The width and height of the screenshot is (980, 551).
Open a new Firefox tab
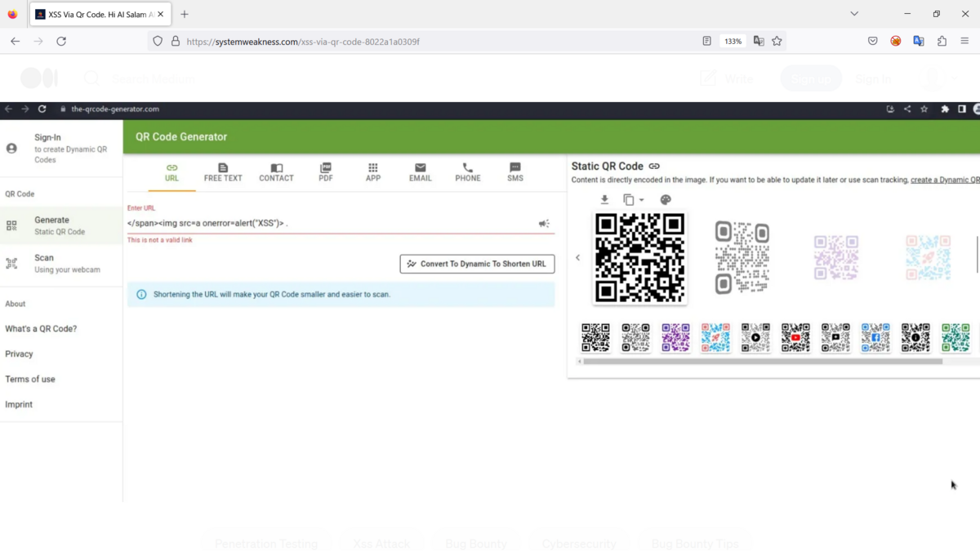click(x=185, y=14)
